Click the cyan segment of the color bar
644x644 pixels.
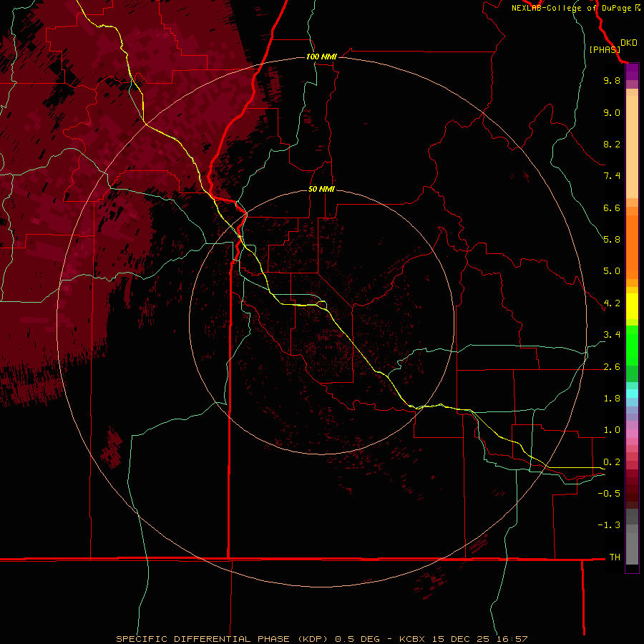coord(632,394)
